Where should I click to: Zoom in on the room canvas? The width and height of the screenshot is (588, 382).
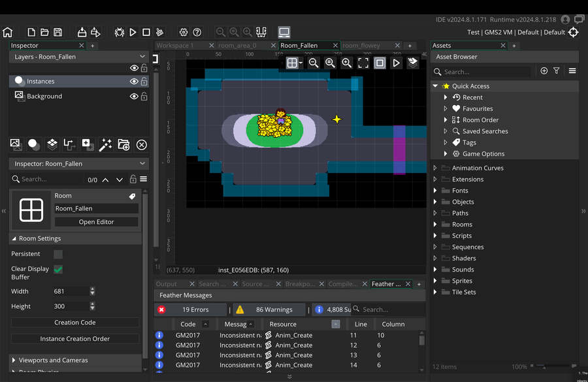[x=346, y=63]
